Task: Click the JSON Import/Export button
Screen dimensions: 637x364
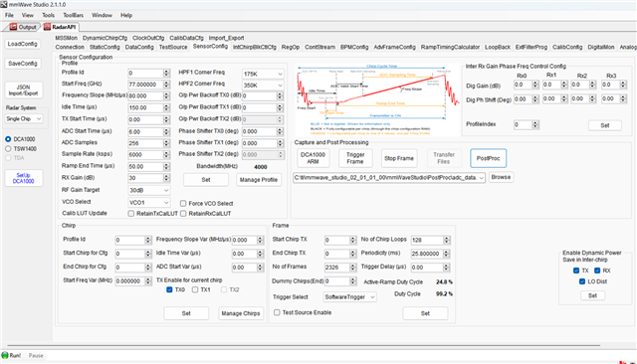Action: (24, 91)
